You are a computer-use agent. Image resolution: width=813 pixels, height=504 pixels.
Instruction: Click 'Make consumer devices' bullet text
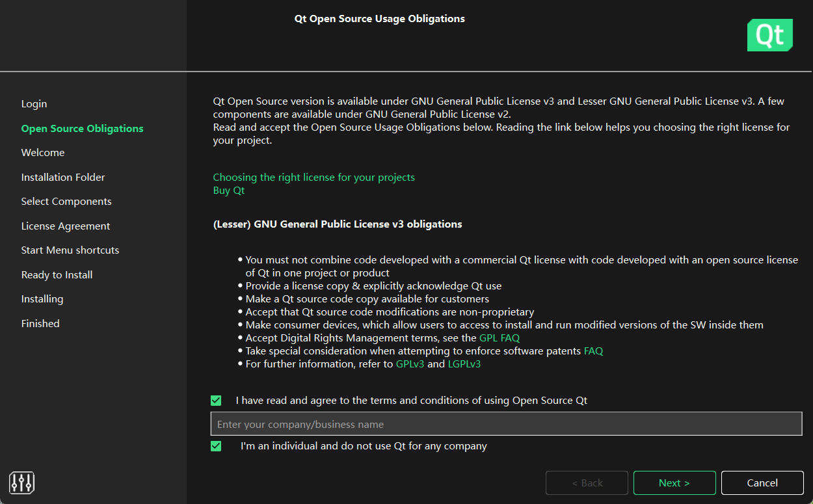[504, 325]
